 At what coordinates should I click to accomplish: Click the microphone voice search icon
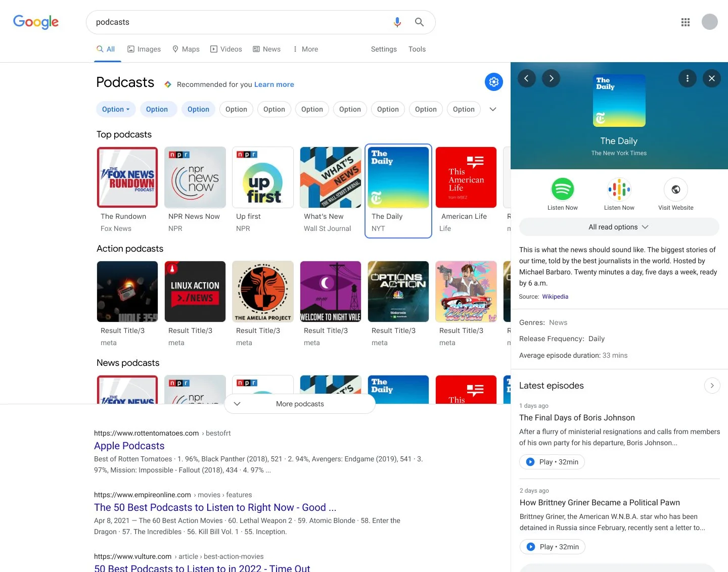point(397,22)
